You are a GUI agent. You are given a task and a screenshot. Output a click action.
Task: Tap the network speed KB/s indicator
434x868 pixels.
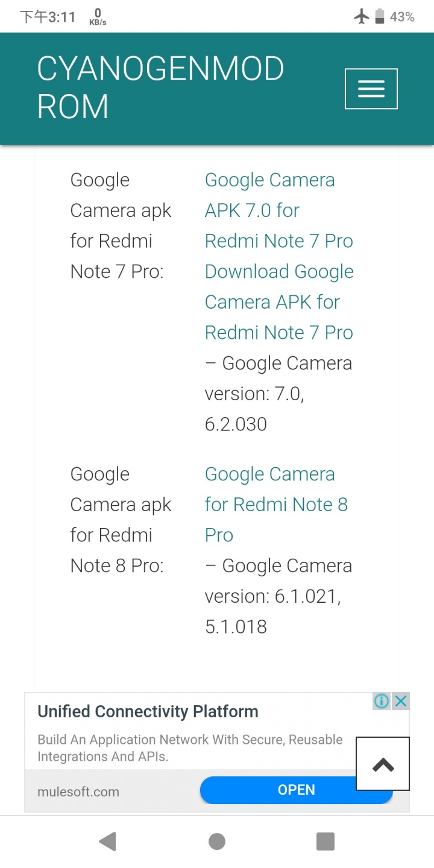pyautogui.click(x=98, y=17)
